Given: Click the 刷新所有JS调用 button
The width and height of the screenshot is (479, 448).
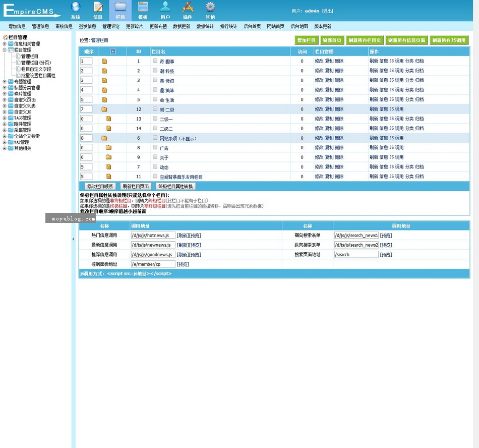Looking at the screenshot, I should tap(449, 40).
